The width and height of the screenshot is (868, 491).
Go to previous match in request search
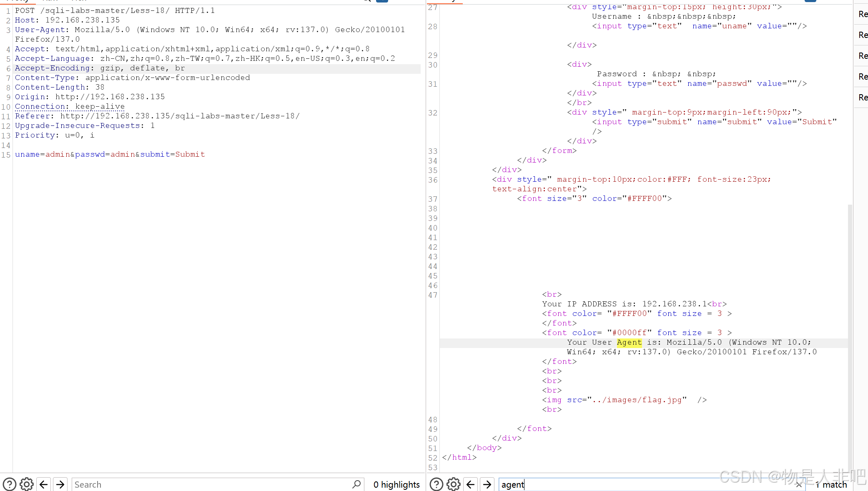pyautogui.click(x=44, y=484)
